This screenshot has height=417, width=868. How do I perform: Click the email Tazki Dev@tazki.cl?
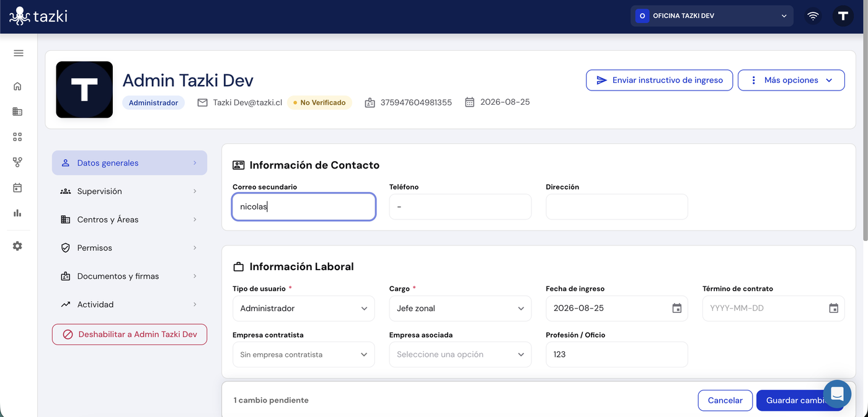point(247,102)
